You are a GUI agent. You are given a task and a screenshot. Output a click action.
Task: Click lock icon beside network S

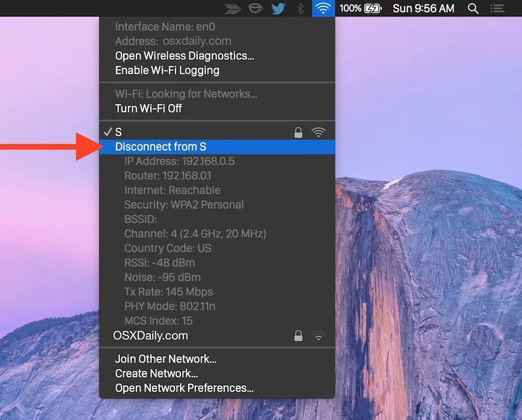pos(298,132)
